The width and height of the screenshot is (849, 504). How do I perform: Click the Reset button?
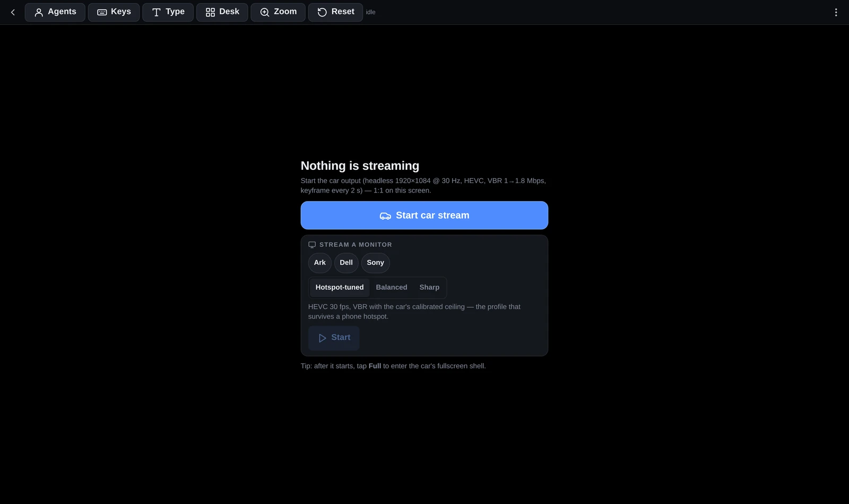click(x=335, y=12)
